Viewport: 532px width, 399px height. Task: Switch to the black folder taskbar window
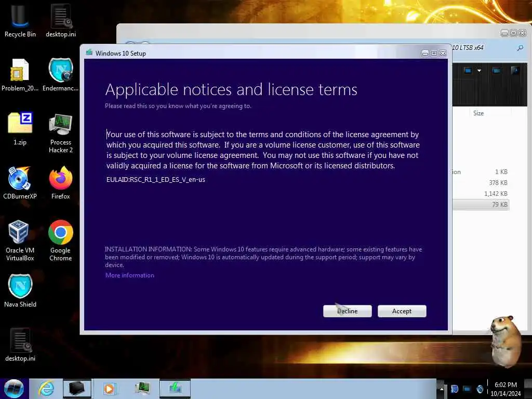click(77, 389)
